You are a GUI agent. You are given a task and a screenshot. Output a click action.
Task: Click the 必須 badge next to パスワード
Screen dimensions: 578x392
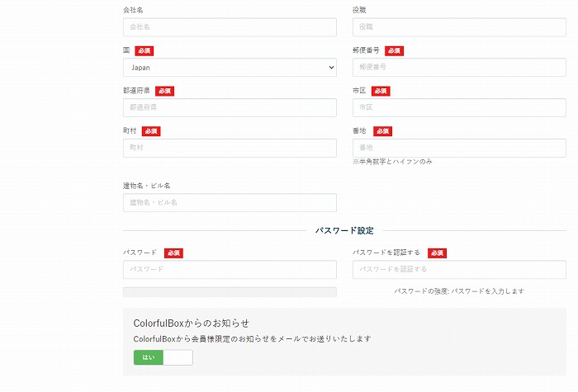tap(173, 253)
